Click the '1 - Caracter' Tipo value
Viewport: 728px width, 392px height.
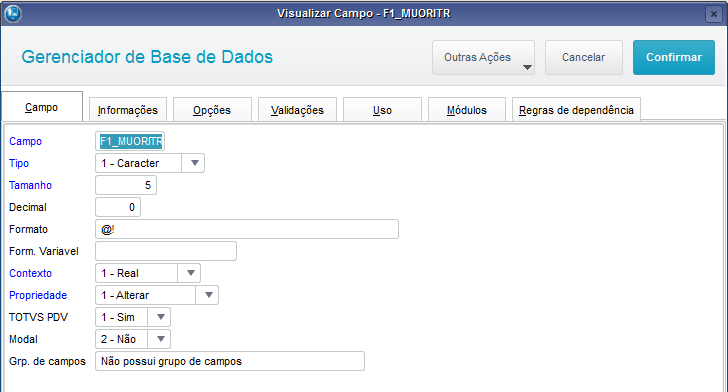130,163
